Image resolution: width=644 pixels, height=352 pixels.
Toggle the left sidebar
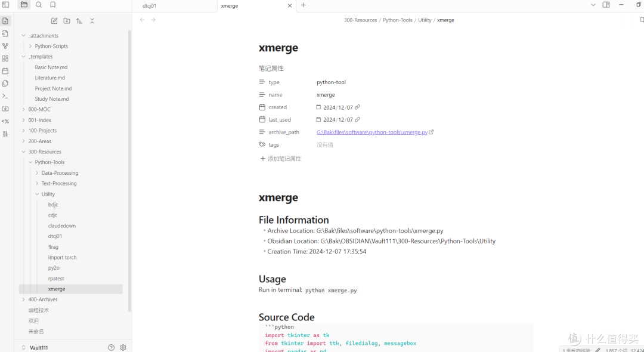click(x=5, y=5)
